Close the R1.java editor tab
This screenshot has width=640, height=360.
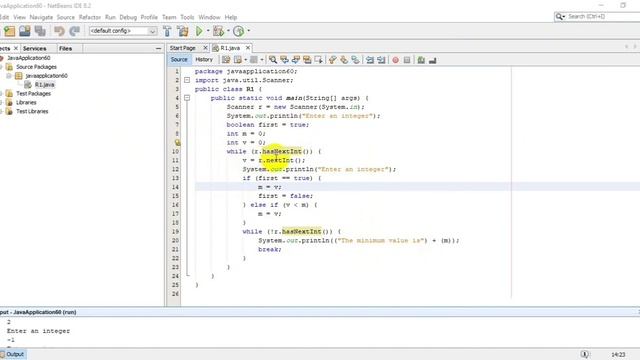tap(248, 48)
